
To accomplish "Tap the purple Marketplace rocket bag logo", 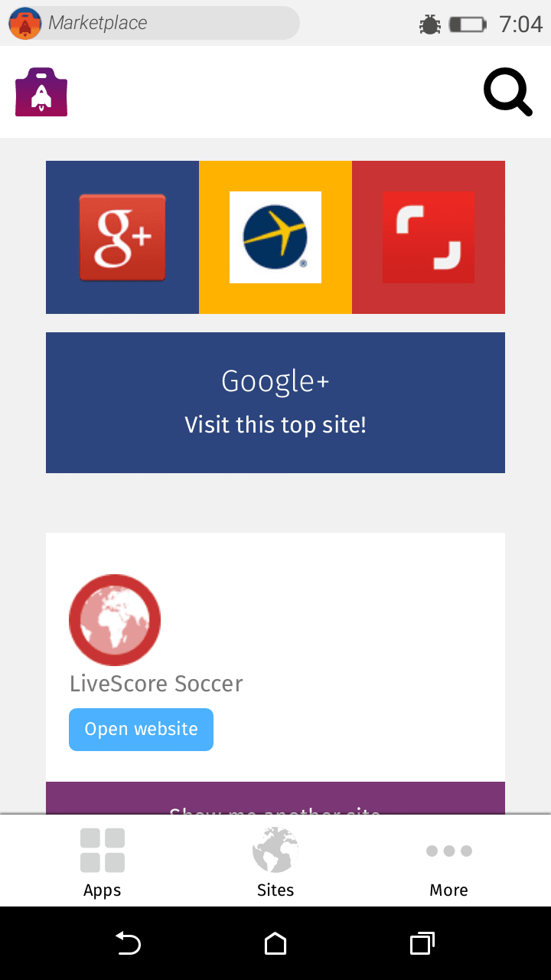I will tap(41, 92).
